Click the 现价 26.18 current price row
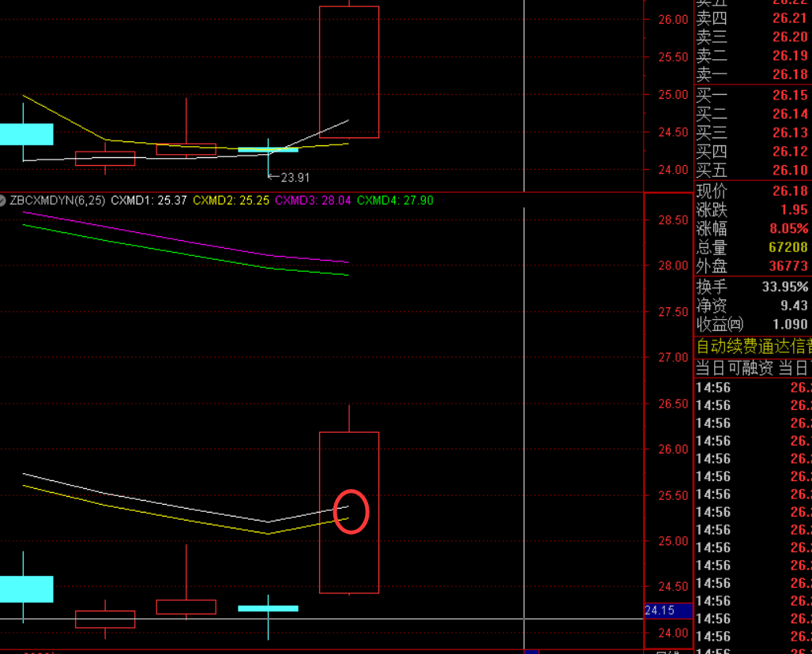 pyautogui.click(x=753, y=191)
